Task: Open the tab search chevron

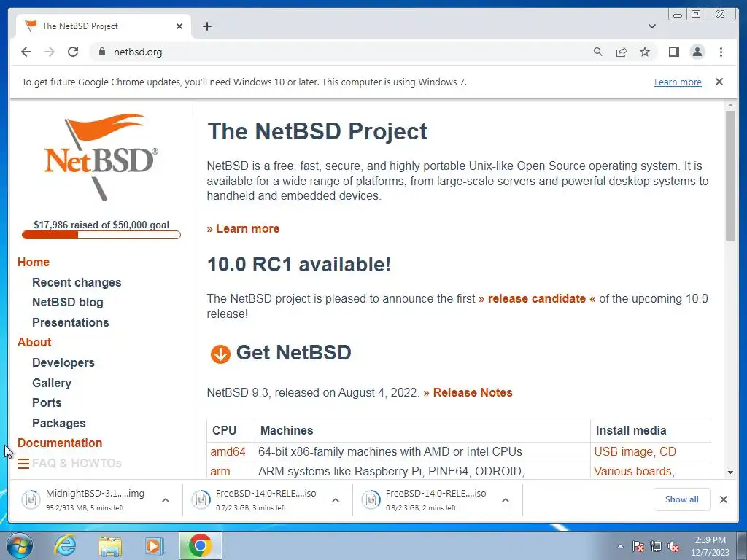Action: 652,26
